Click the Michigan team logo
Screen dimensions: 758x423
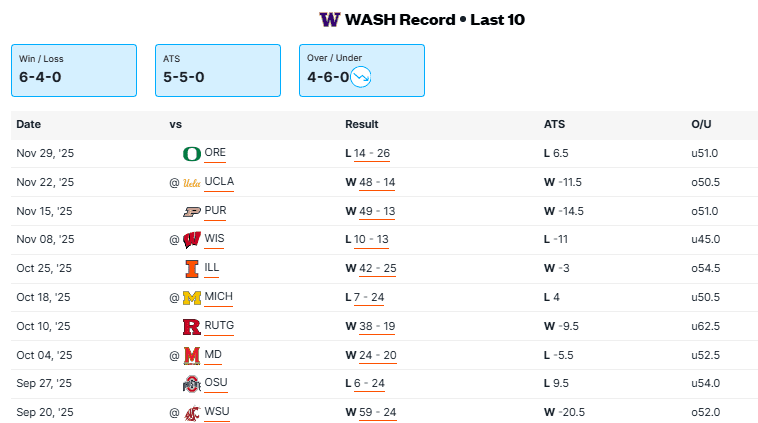click(192, 298)
